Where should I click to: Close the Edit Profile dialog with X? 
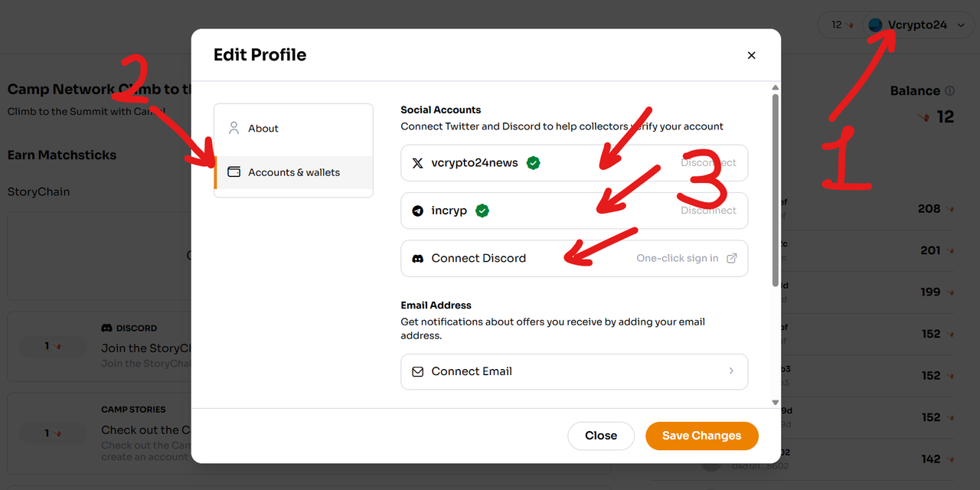pos(751,55)
